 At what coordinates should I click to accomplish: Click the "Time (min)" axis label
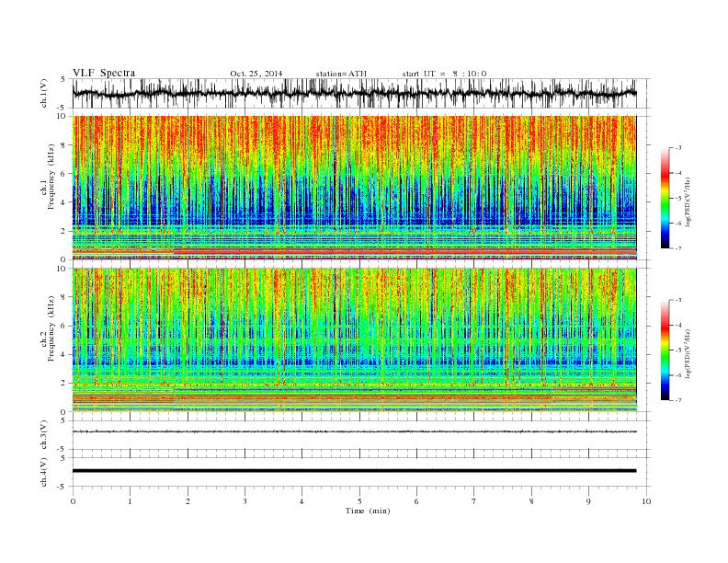[368, 511]
